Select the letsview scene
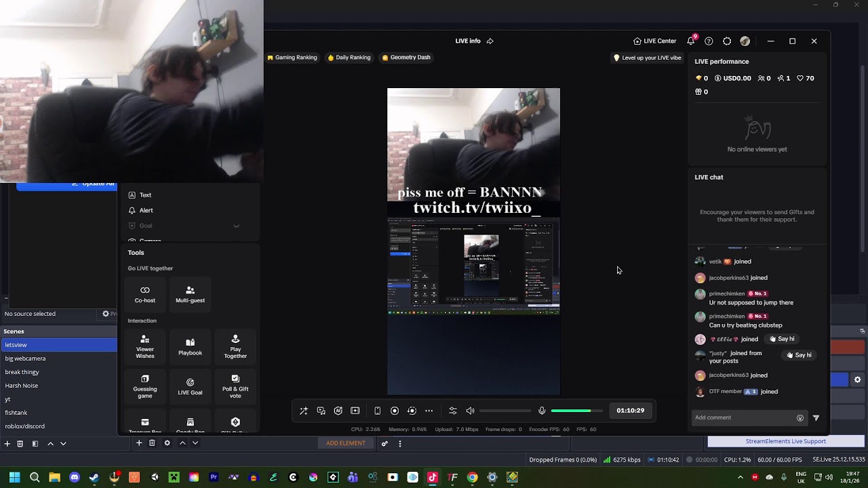This screenshot has height=488, width=868. point(59,345)
